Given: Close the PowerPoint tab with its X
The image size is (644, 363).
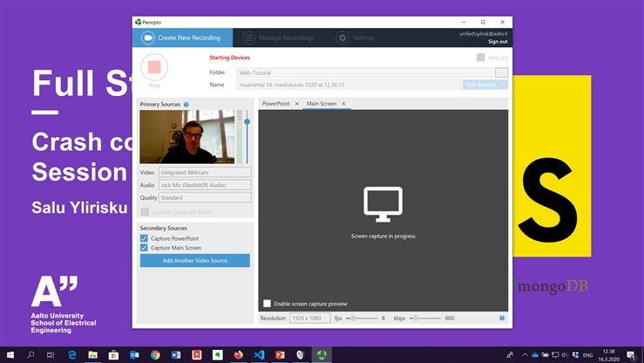Looking at the screenshot, I should (x=296, y=104).
